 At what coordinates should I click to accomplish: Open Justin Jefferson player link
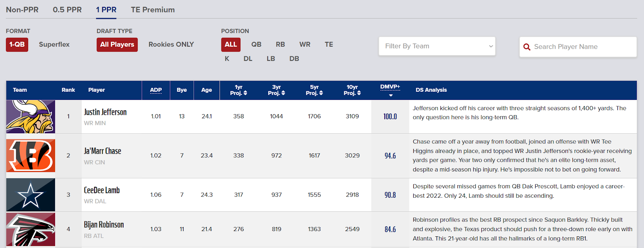click(105, 112)
